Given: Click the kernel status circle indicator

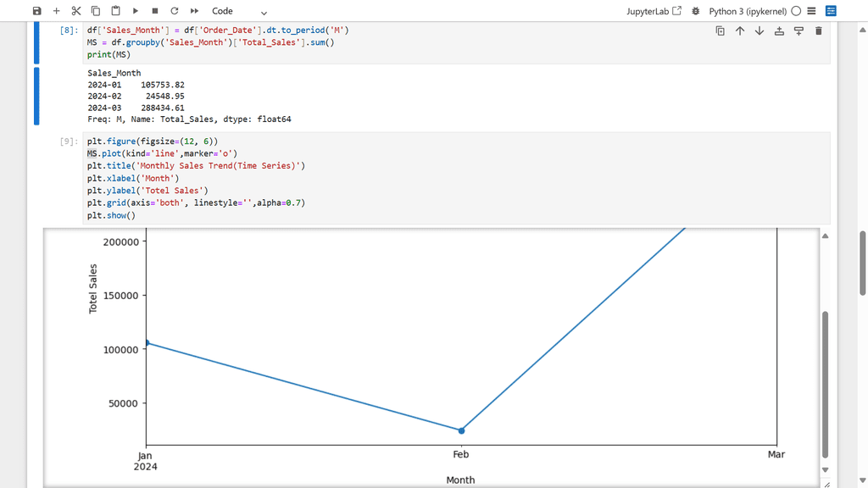Looking at the screenshot, I should point(796,11).
